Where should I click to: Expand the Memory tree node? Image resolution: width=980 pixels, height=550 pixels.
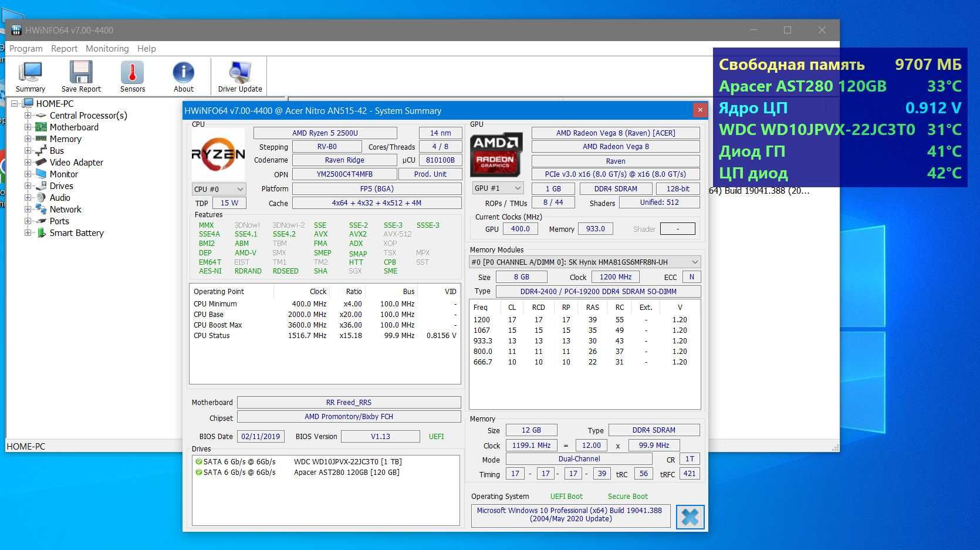28,139
